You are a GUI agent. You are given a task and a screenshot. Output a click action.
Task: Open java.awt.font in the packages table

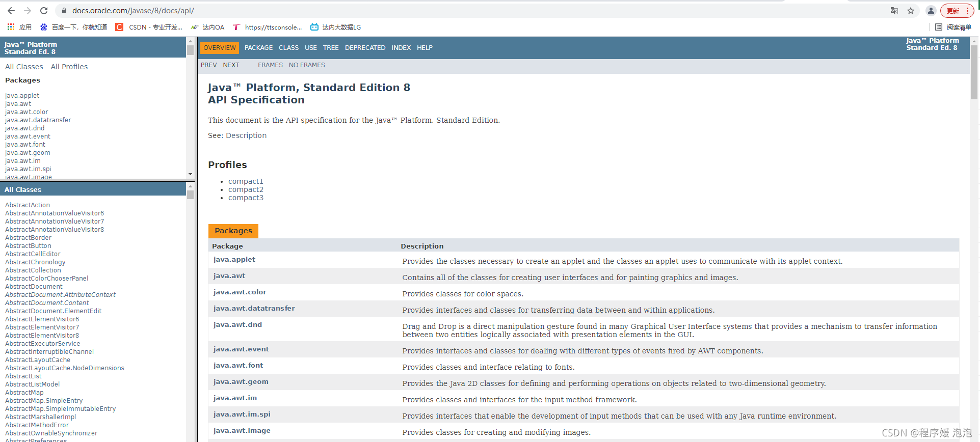coord(238,365)
